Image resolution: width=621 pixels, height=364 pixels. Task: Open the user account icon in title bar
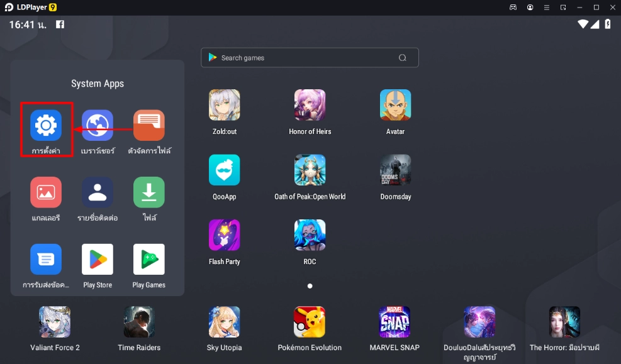(530, 8)
